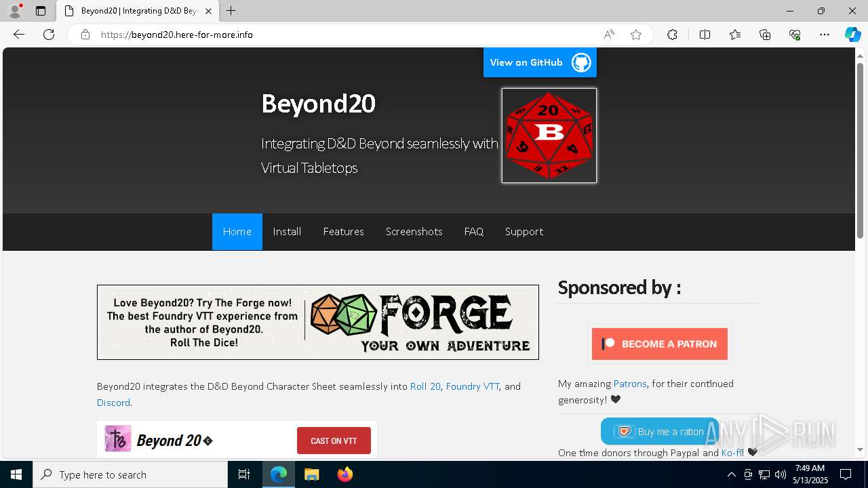Follow the Discord link
The width and height of the screenshot is (868, 488).
(x=113, y=403)
